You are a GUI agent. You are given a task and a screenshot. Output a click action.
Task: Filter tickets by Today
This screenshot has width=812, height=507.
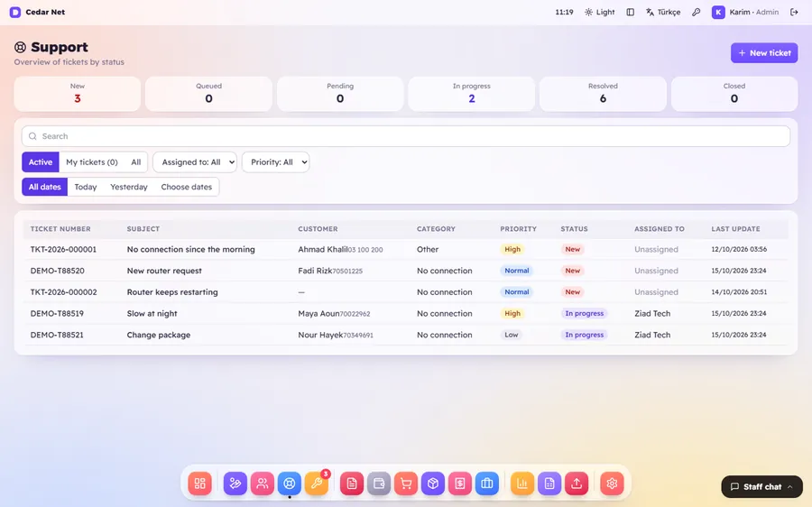coord(86,187)
